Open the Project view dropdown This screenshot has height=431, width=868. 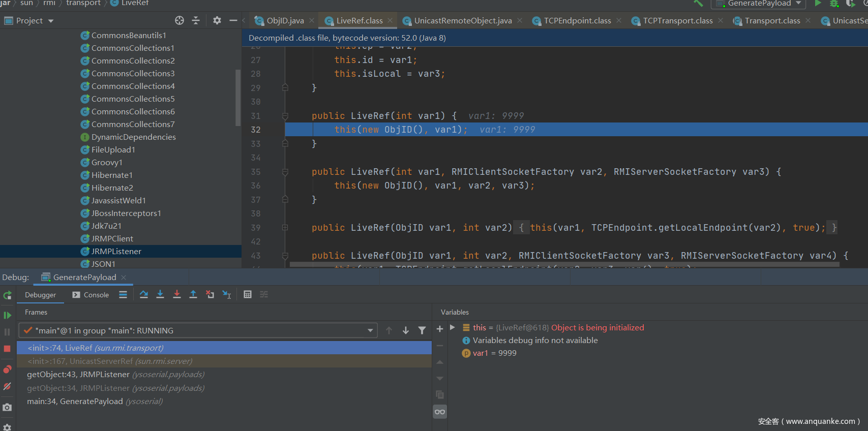tap(50, 21)
